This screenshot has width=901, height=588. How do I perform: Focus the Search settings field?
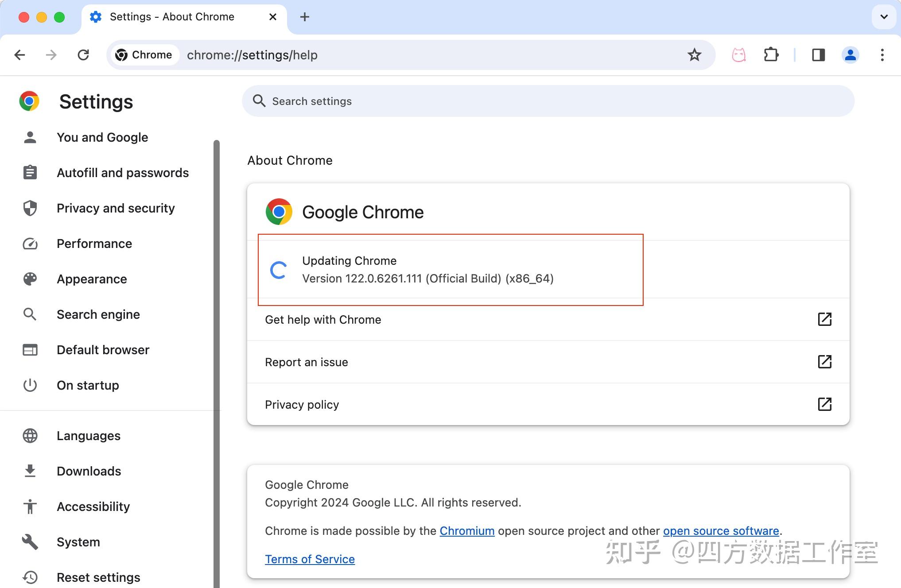(548, 101)
